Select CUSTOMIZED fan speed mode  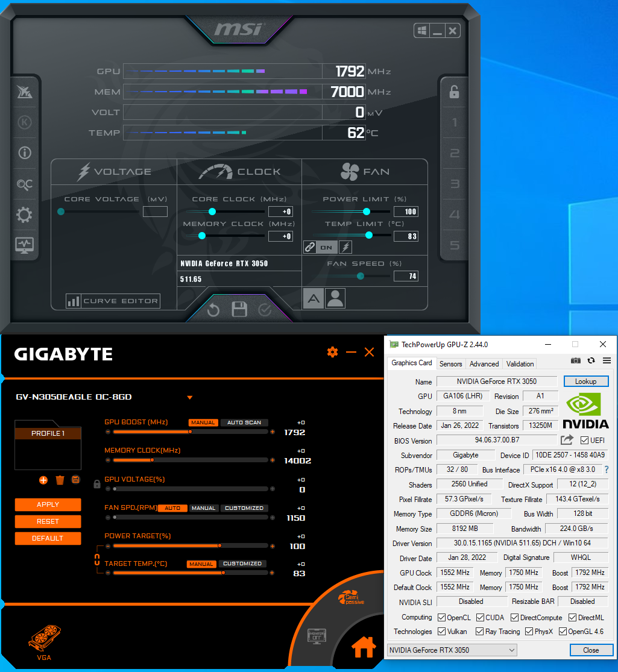244,508
